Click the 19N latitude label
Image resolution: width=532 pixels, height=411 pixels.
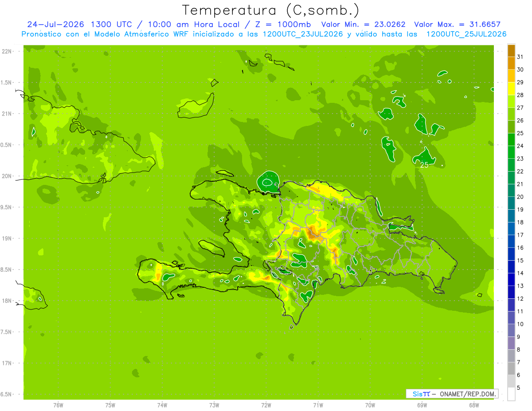7,239
